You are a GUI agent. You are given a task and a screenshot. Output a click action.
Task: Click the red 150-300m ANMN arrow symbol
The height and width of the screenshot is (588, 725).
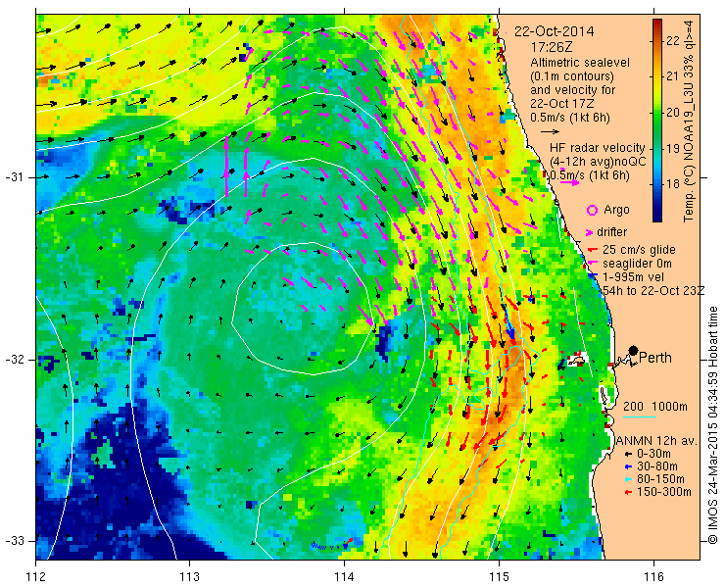(x=628, y=492)
